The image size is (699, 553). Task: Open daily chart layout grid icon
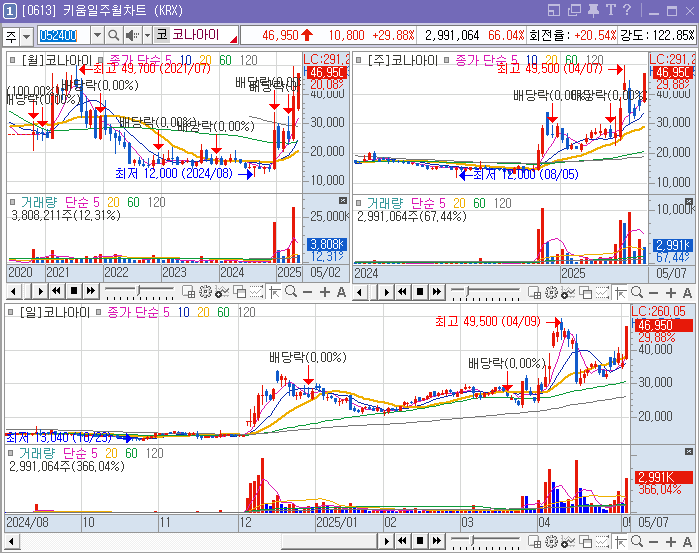pyautogui.click(x=534, y=542)
